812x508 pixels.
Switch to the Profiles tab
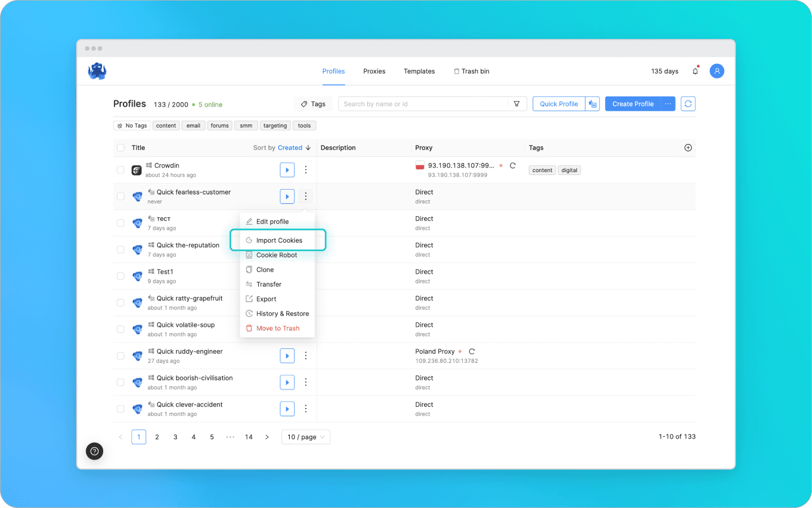(x=334, y=71)
